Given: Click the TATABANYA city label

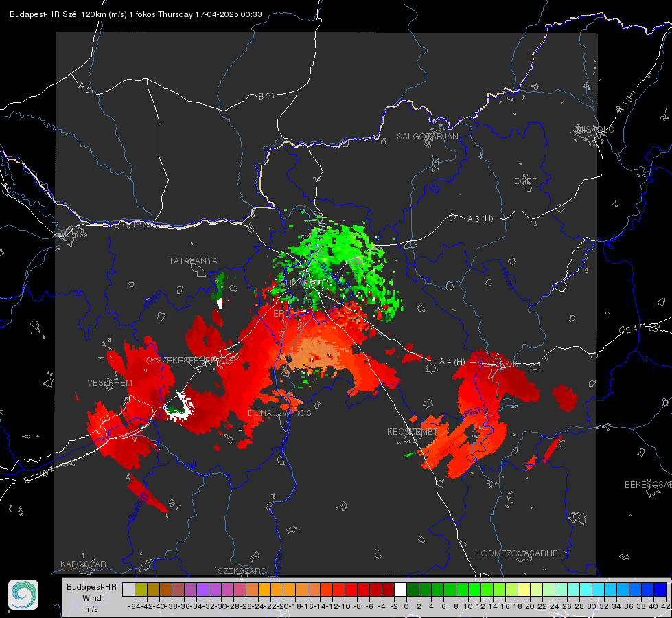Looking at the screenshot, I should tap(193, 260).
